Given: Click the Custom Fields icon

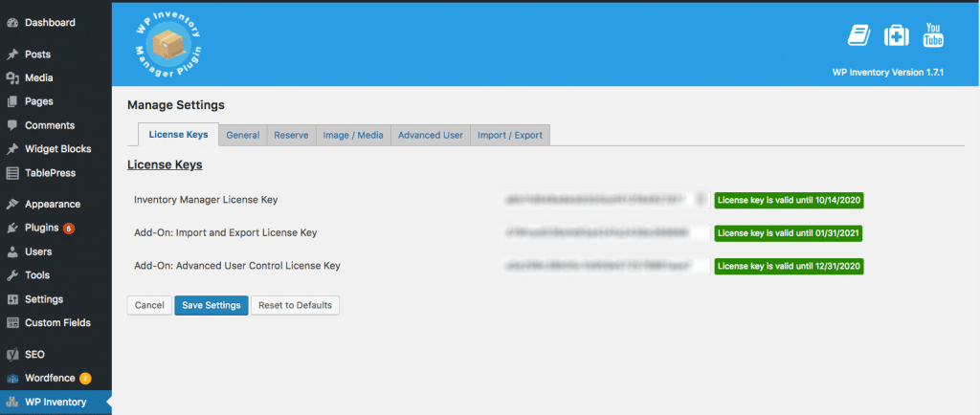Looking at the screenshot, I should [11, 322].
